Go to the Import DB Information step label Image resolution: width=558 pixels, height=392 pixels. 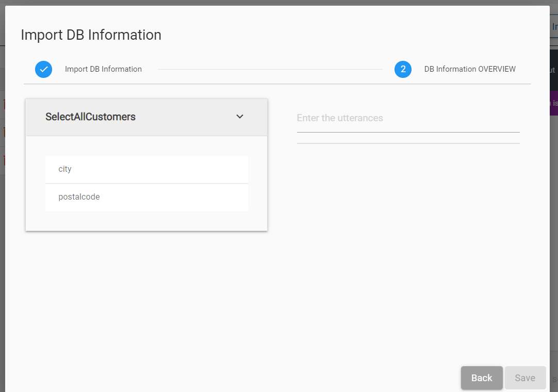103,69
